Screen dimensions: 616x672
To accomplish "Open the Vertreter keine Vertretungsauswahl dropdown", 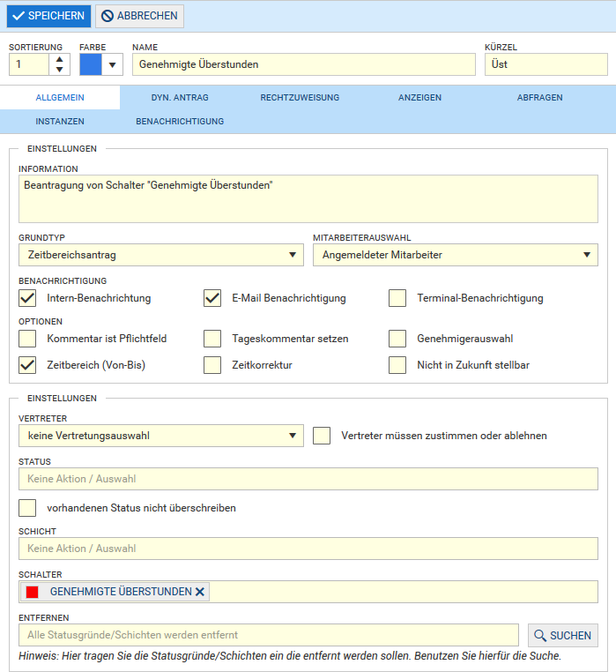I will tap(161, 436).
